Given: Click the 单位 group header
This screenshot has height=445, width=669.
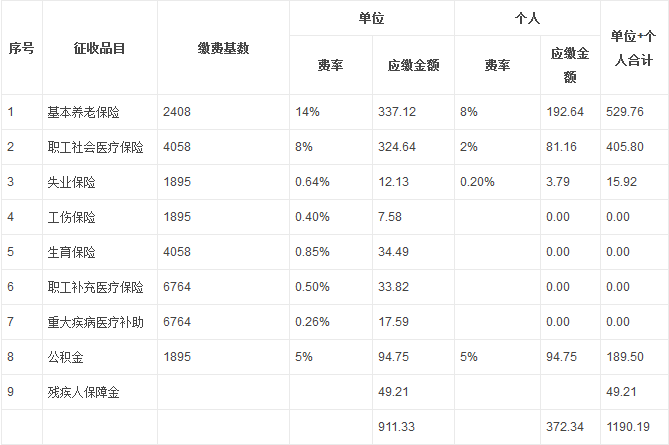Looking at the screenshot, I should (371, 18).
